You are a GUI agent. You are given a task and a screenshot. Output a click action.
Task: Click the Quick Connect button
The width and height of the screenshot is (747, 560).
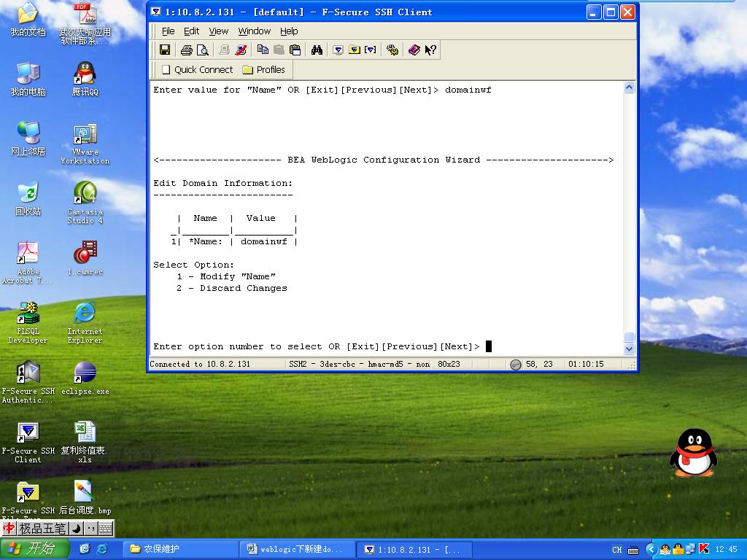click(197, 70)
